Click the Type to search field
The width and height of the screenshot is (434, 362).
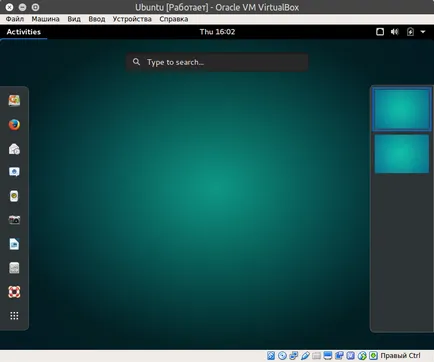coord(217,62)
